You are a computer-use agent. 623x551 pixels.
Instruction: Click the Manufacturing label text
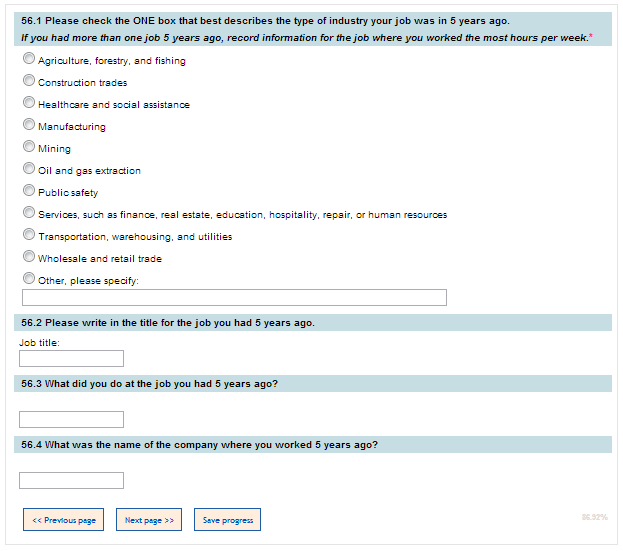coord(72,127)
